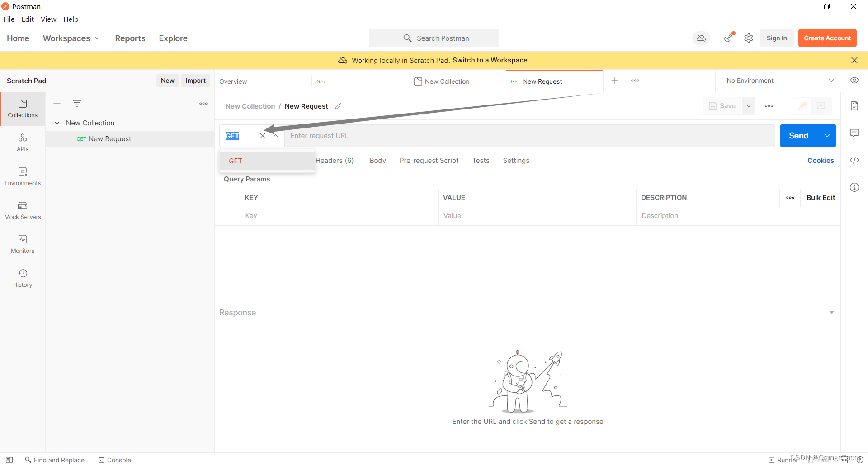The height and width of the screenshot is (466, 868).
Task: Open the query params column options dots
Action: [790, 198]
